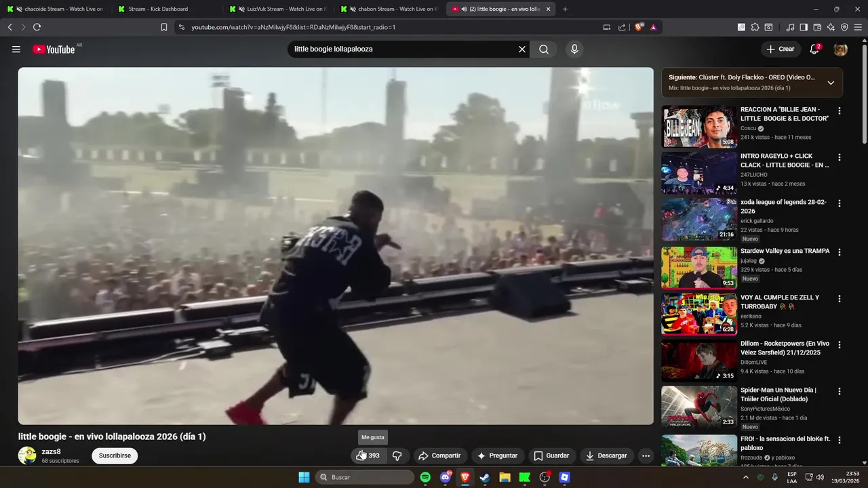868x488 pixels.
Task: Reload the current page
Action: coord(37,27)
